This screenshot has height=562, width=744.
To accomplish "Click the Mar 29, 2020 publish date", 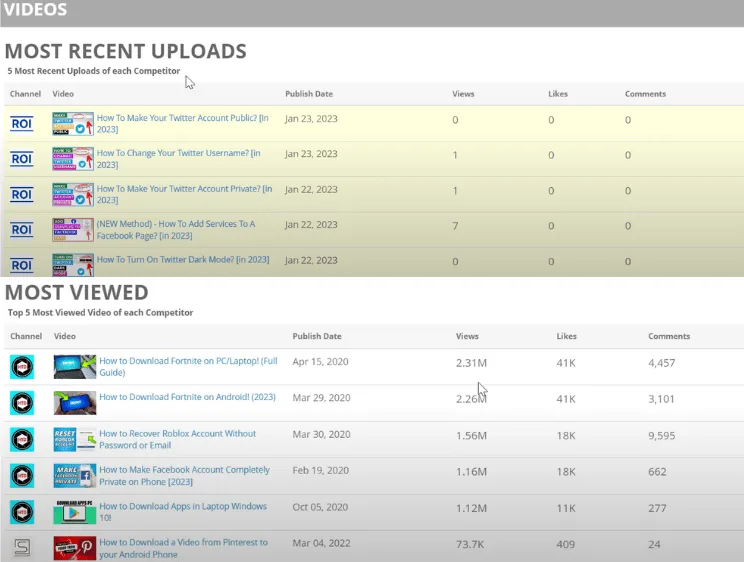I will coord(321,398).
